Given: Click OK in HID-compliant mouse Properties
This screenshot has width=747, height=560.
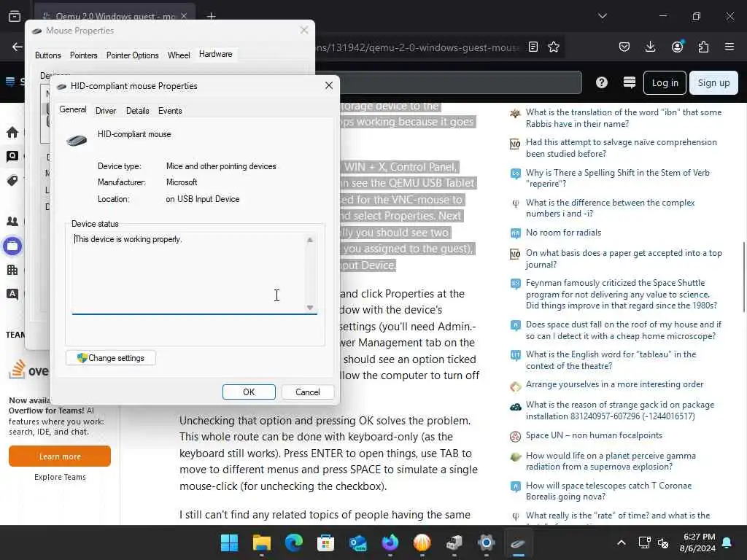Looking at the screenshot, I should [x=249, y=392].
